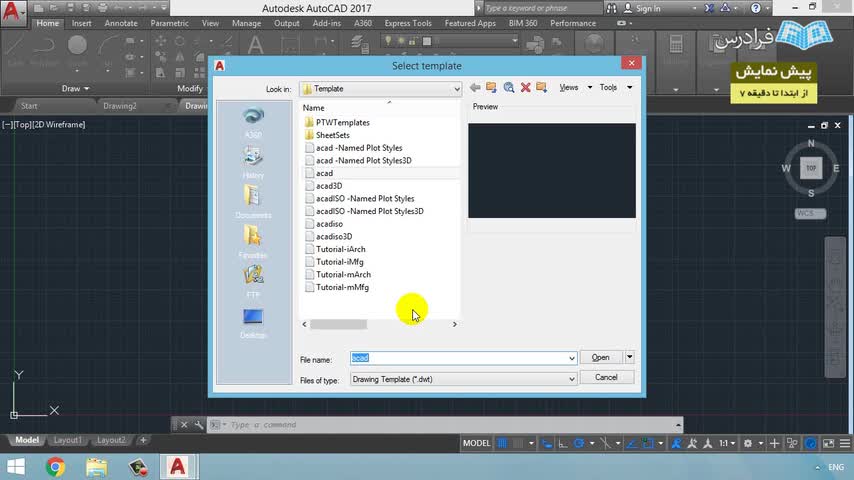
Task: Close the command line with X icon
Action: (x=184, y=424)
